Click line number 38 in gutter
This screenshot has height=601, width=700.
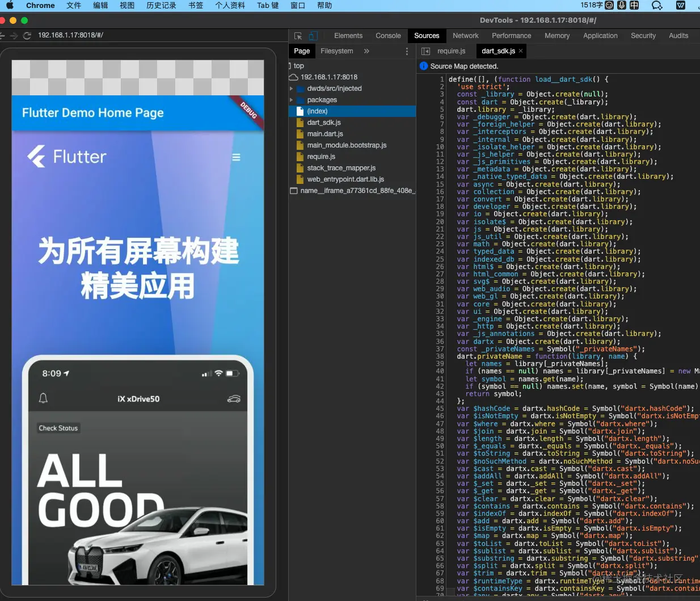click(440, 356)
